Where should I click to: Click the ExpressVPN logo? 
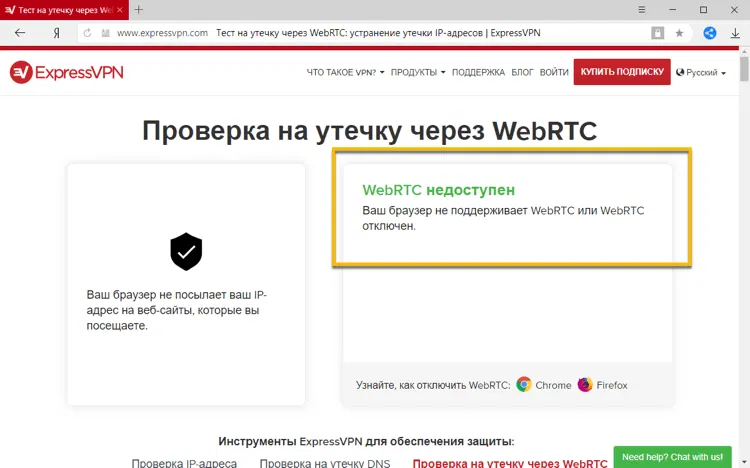[66, 72]
